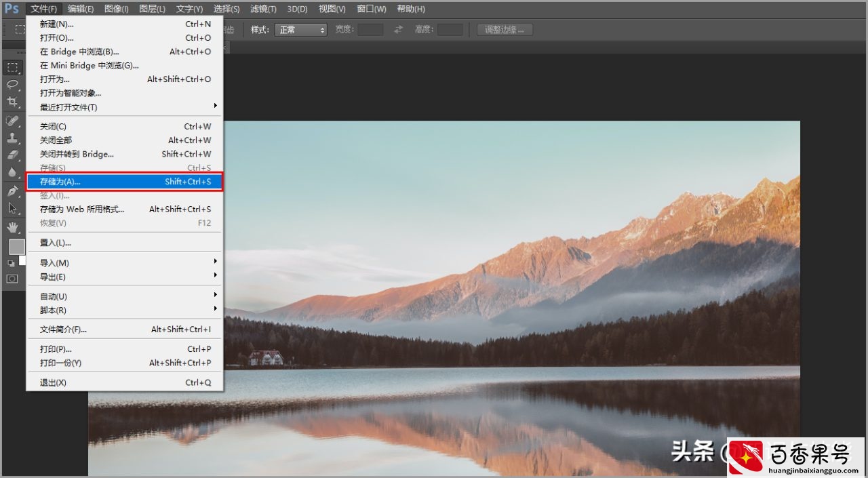
Task: Choose 打印(P)... menu entry
Action: point(124,349)
